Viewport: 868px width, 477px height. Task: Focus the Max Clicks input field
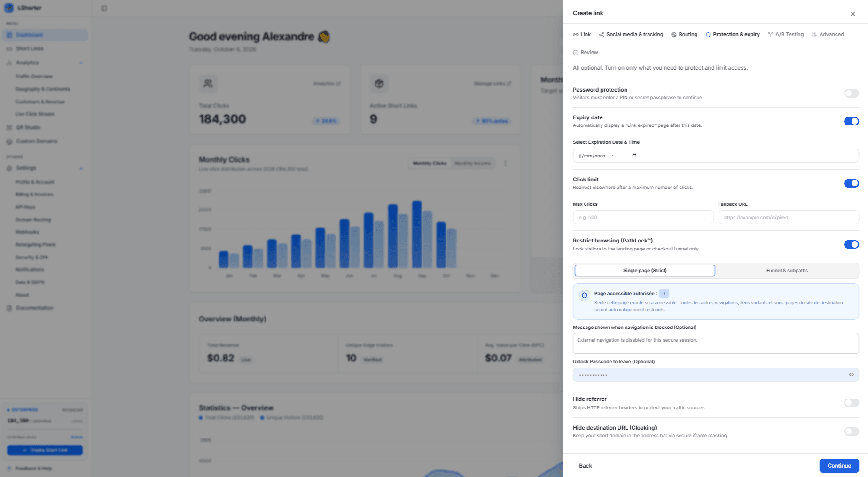643,217
